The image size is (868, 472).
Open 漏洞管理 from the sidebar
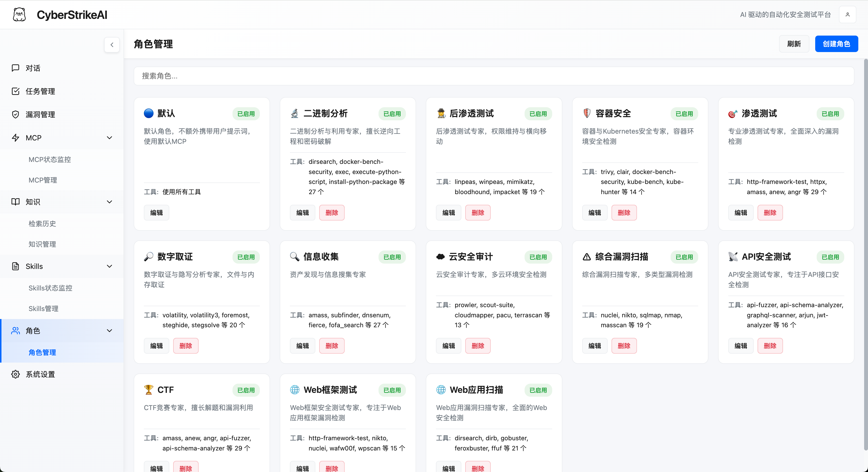tap(40, 114)
